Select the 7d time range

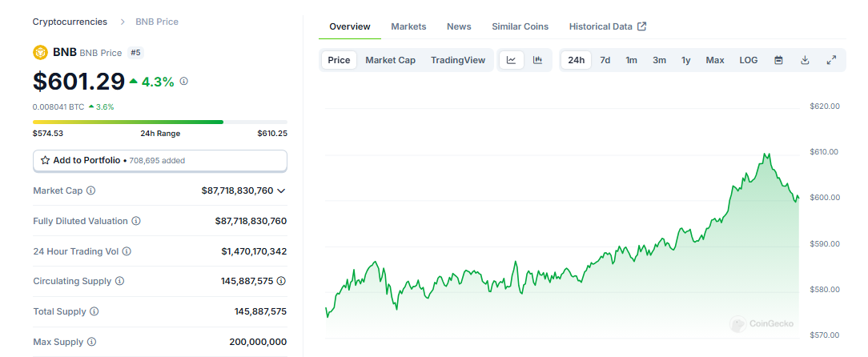pyautogui.click(x=605, y=60)
